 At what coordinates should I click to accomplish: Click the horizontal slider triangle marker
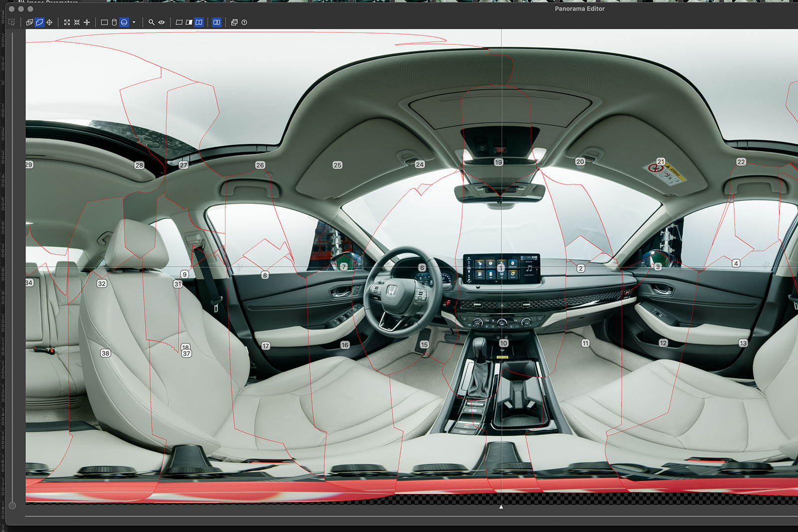tap(501, 507)
